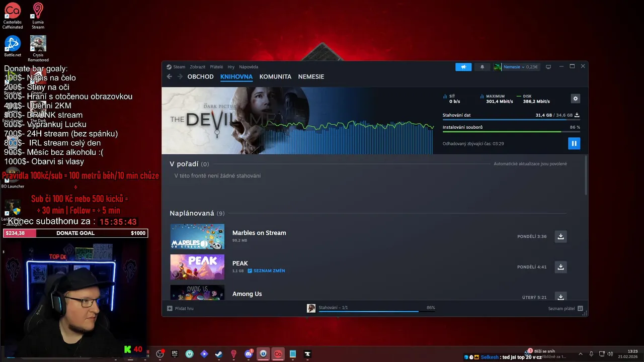Click the microphone tray icon

[591, 354]
